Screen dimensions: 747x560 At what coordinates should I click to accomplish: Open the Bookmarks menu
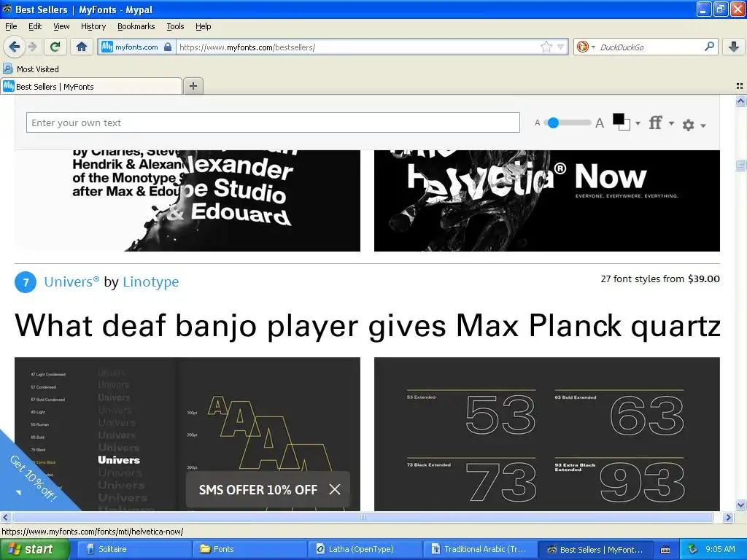pyautogui.click(x=136, y=26)
